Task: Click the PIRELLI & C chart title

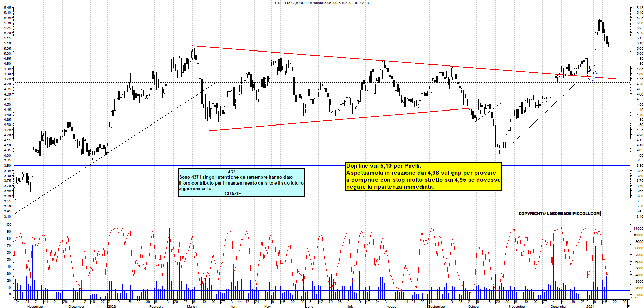Action: coord(322,3)
